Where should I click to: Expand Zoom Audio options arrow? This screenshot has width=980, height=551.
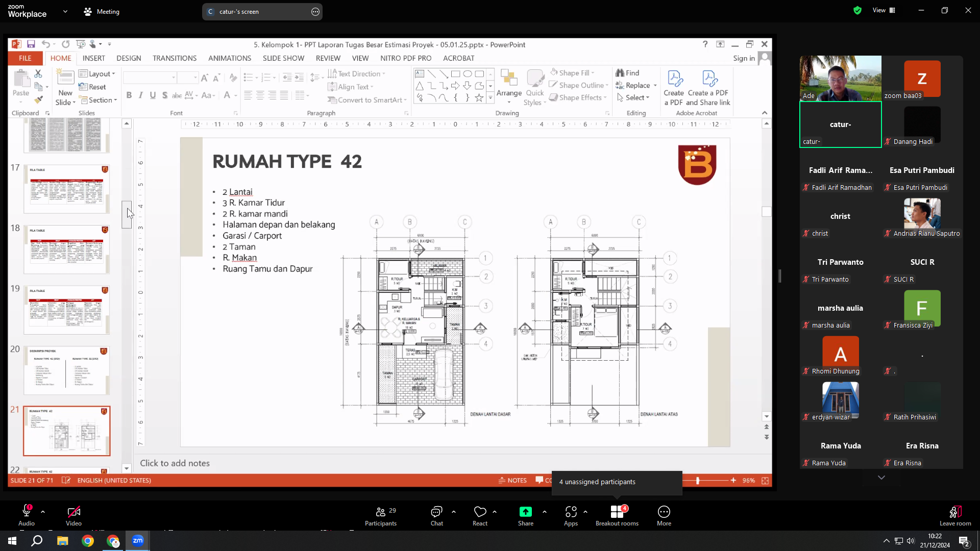click(x=43, y=512)
